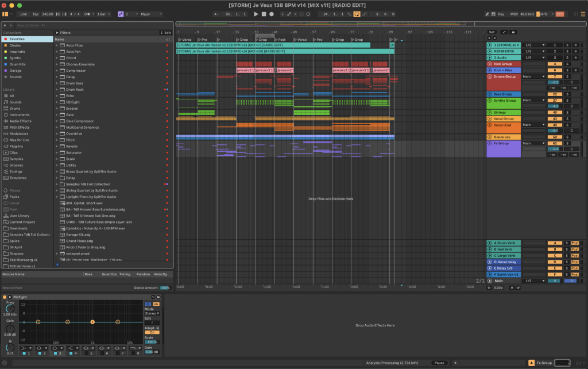
Task: Solo the Kick Group track
Action: click(567, 64)
